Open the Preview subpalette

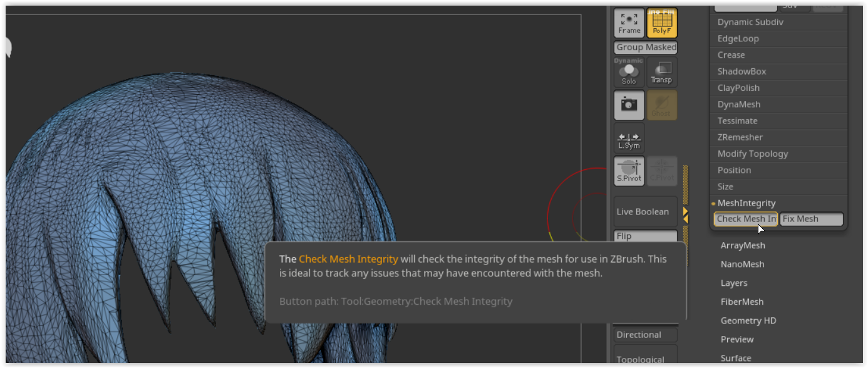click(737, 339)
